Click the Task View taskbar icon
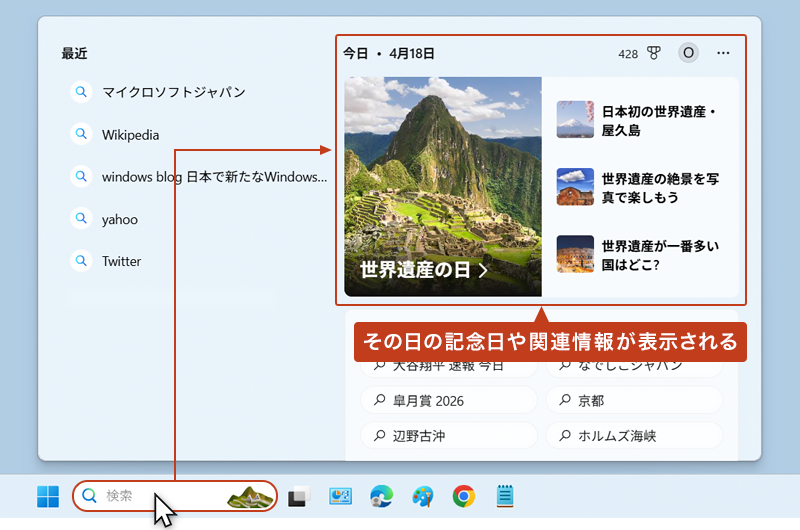 point(298,496)
